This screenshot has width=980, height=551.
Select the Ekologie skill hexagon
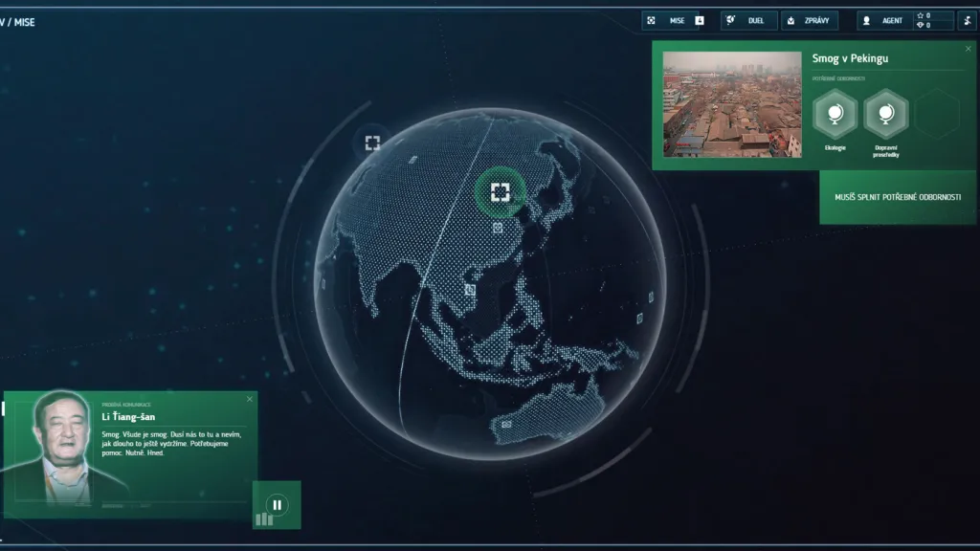(835, 115)
